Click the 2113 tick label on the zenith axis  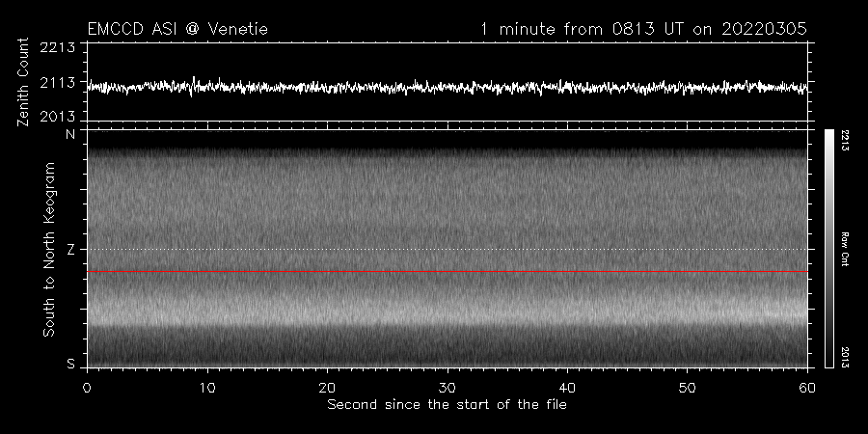(x=58, y=83)
